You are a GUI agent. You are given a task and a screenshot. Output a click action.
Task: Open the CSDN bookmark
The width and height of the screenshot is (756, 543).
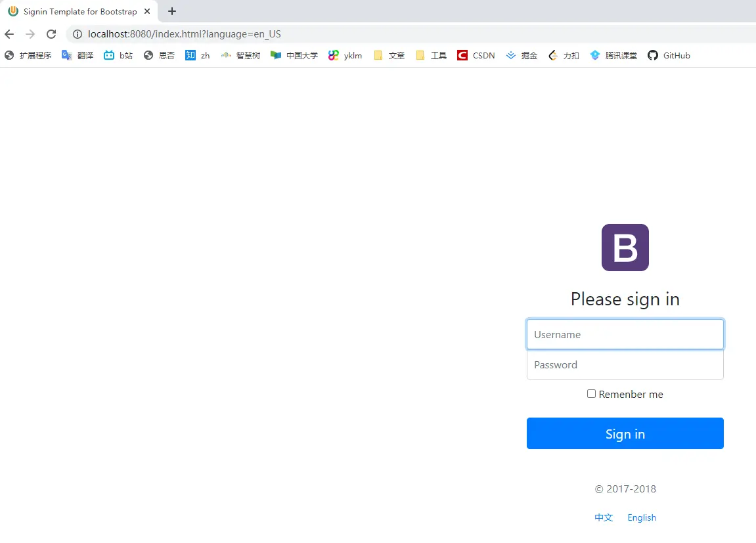[476, 55]
